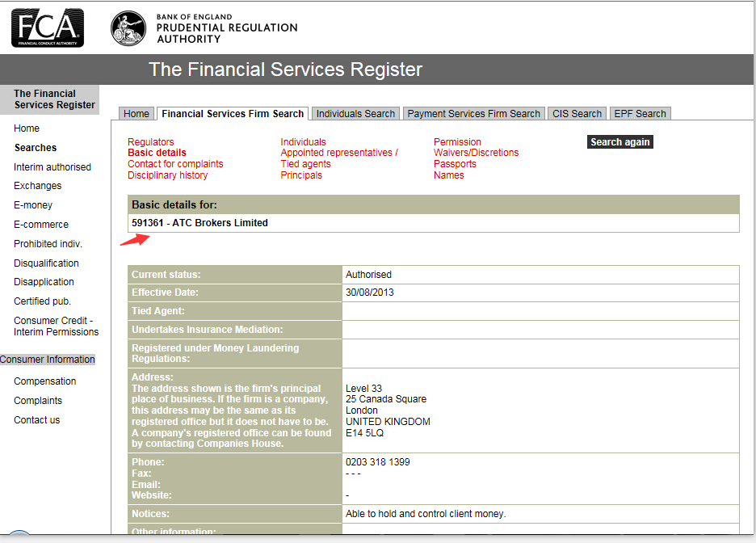
Task: Click 'Able to hold and control client money.' notice
Action: click(x=425, y=514)
